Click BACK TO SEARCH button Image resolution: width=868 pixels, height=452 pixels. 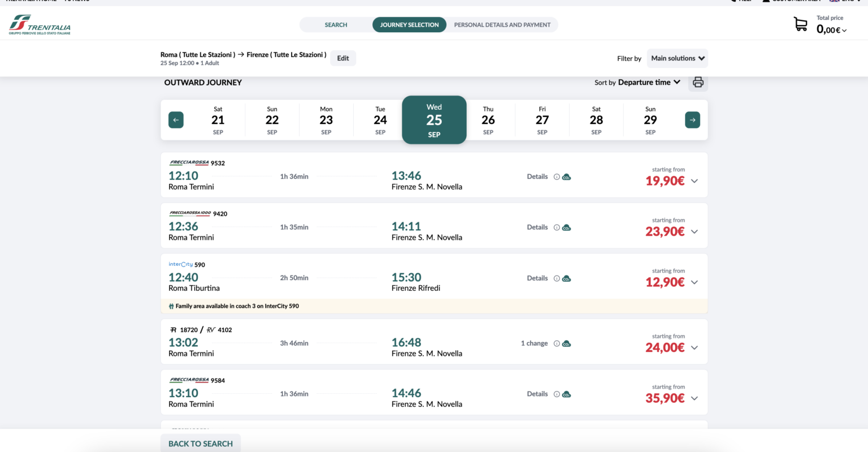point(200,444)
